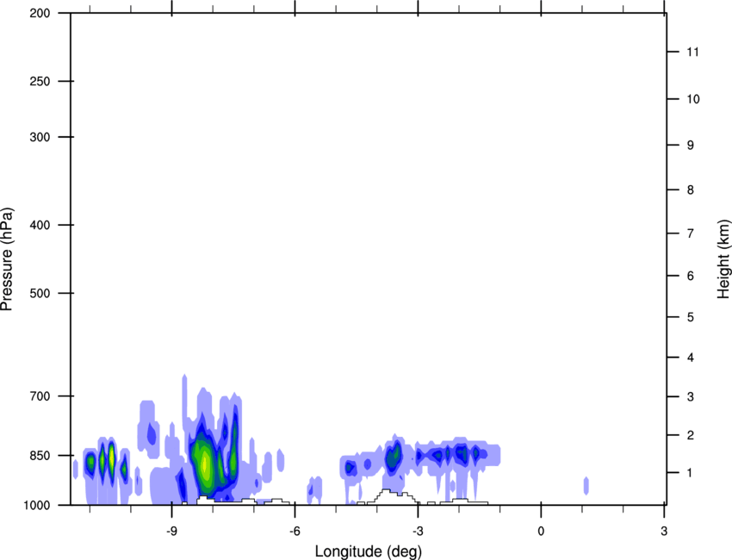
Task: Click the -6 longitude tick label
Action: point(295,532)
